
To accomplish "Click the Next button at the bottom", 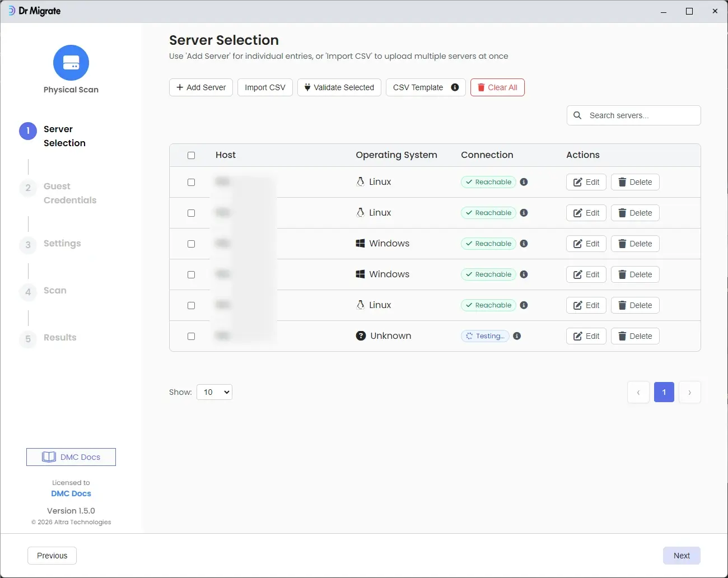I will (682, 556).
